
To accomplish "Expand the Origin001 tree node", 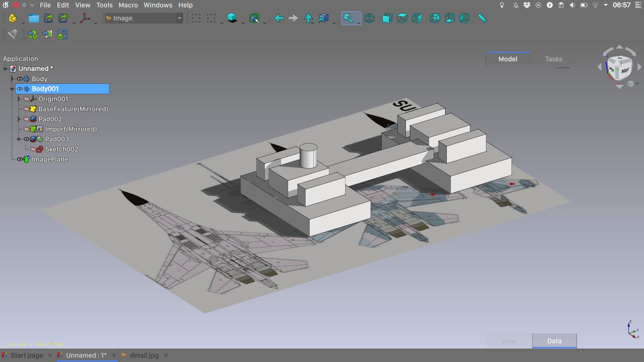I will tap(19, 99).
